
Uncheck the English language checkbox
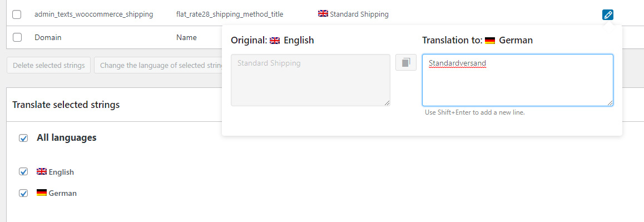click(x=23, y=172)
